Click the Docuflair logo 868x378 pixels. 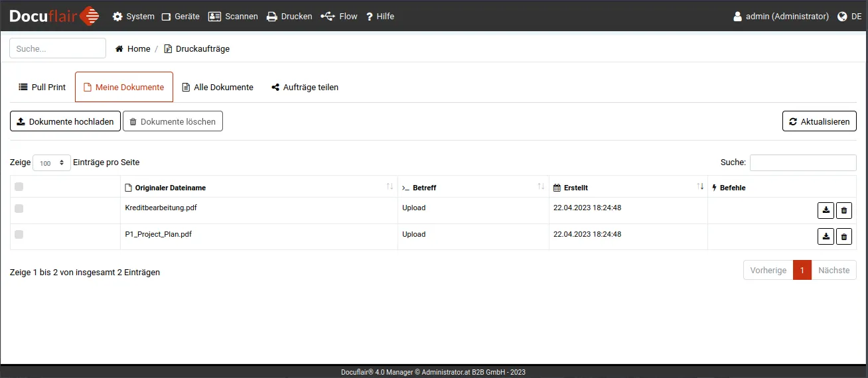pyautogui.click(x=54, y=16)
